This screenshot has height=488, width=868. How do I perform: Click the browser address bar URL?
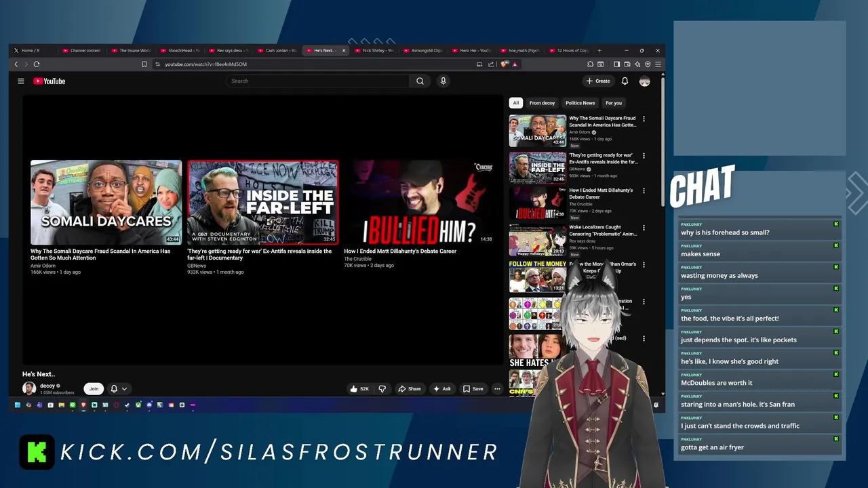click(205, 64)
